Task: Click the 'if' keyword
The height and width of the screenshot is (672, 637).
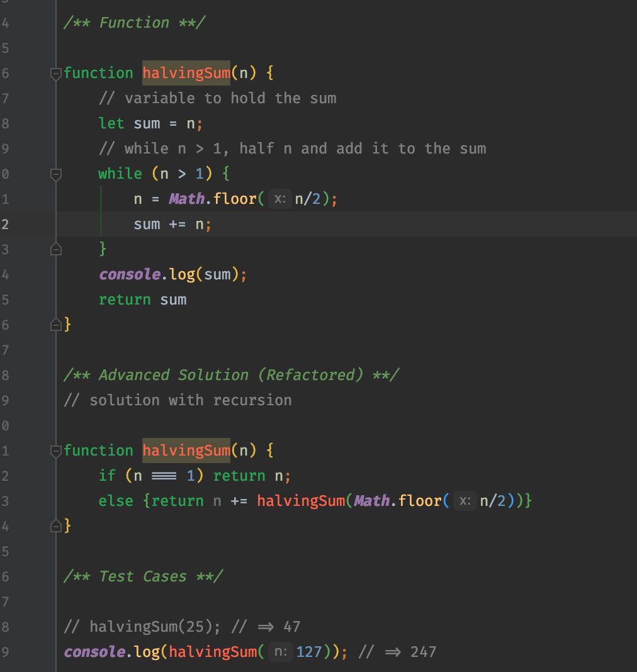Action: (107, 476)
